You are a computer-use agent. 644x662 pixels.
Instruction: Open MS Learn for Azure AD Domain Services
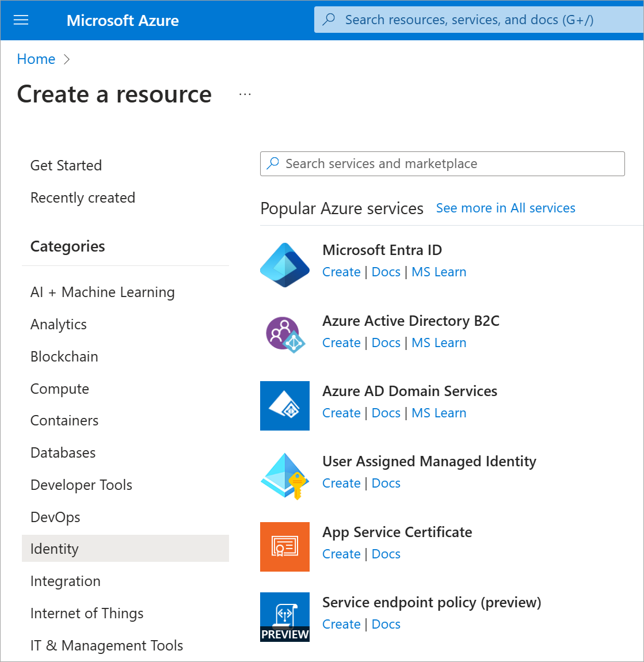coord(439,413)
